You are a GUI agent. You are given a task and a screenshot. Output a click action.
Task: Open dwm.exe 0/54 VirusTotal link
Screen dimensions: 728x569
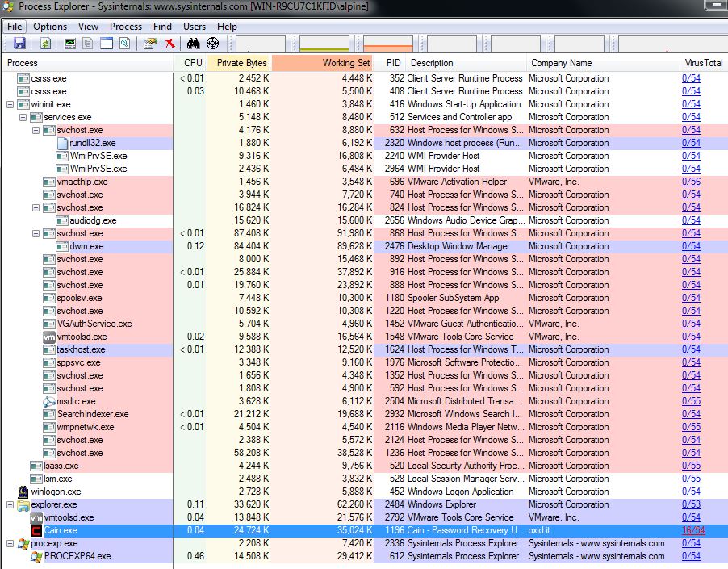[x=691, y=246]
